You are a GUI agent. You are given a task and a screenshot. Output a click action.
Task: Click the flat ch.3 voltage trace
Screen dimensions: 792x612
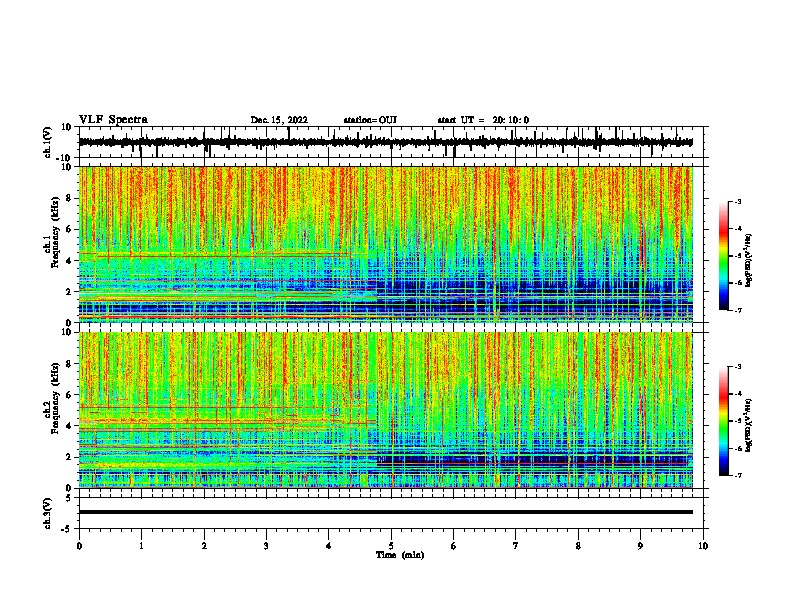pos(386,512)
